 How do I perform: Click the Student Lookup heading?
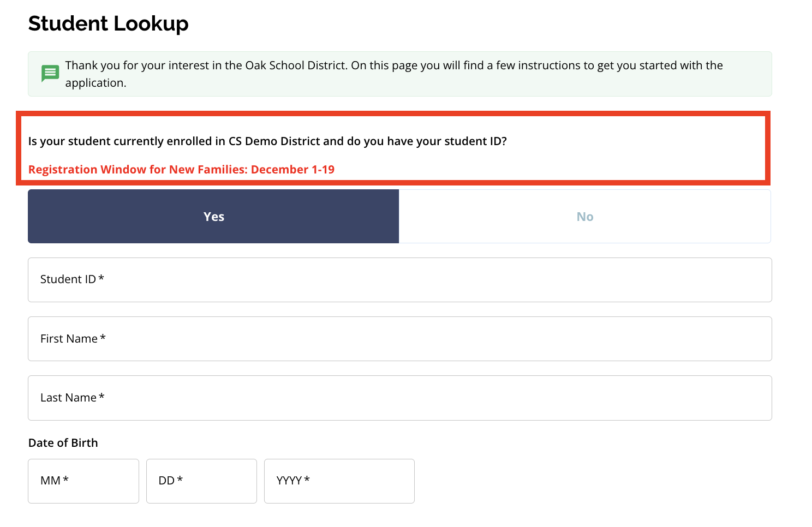point(108,23)
